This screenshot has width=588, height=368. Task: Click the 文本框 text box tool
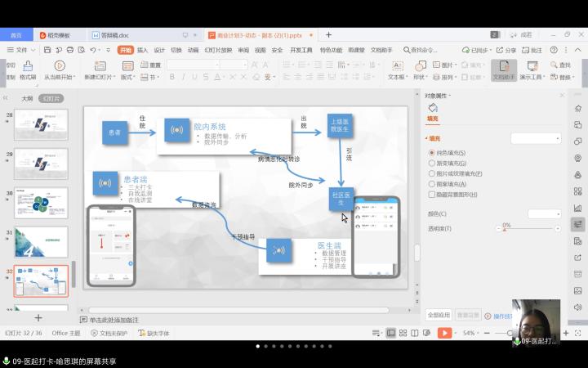pyautogui.click(x=396, y=70)
